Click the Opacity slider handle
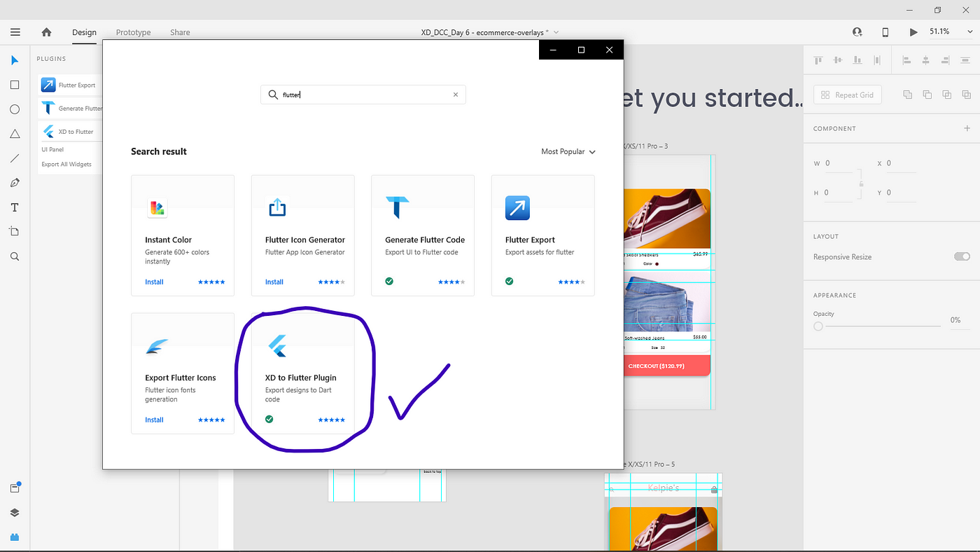 point(818,326)
